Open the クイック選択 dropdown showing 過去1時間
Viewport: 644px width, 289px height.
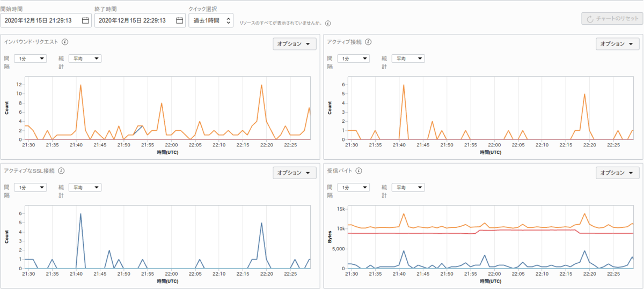(x=211, y=20)
